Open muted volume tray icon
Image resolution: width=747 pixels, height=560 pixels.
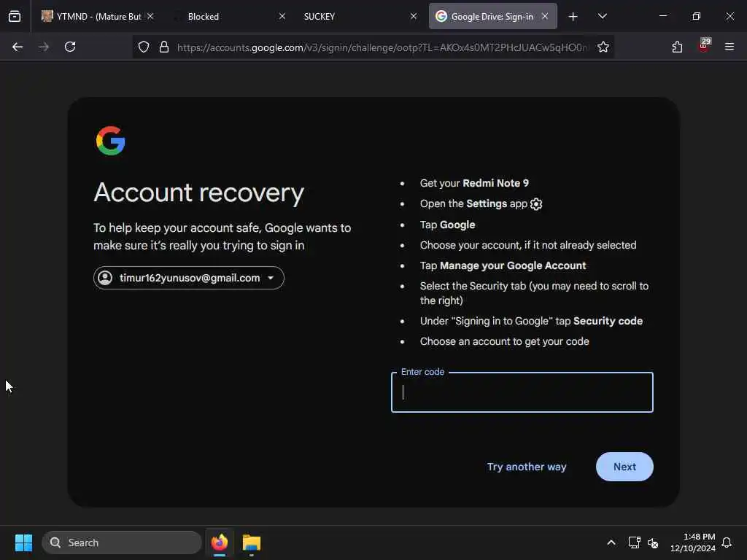(653, 542)
